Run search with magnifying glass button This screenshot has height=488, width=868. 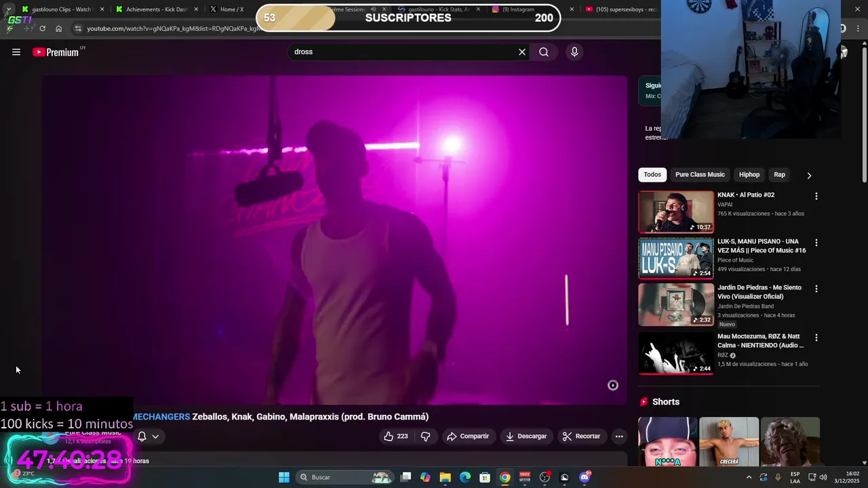pyautogui.click(x=544, y=52)
